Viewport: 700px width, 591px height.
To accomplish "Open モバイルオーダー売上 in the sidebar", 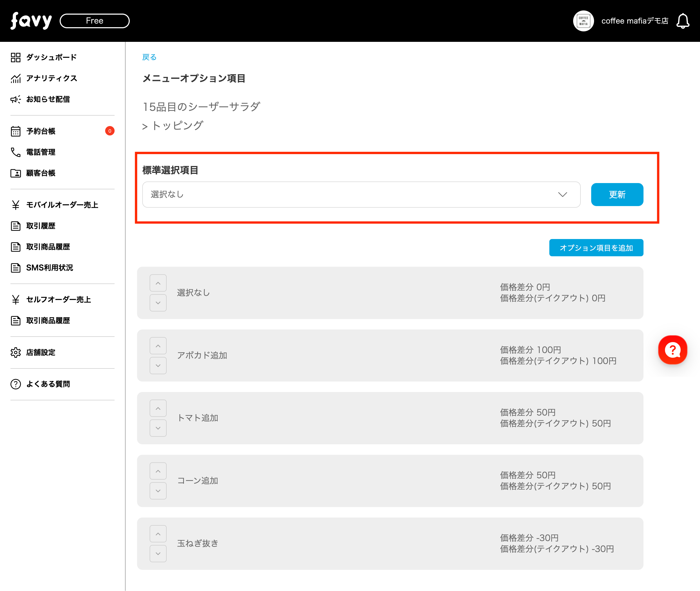I will click(x=62, y=205).
